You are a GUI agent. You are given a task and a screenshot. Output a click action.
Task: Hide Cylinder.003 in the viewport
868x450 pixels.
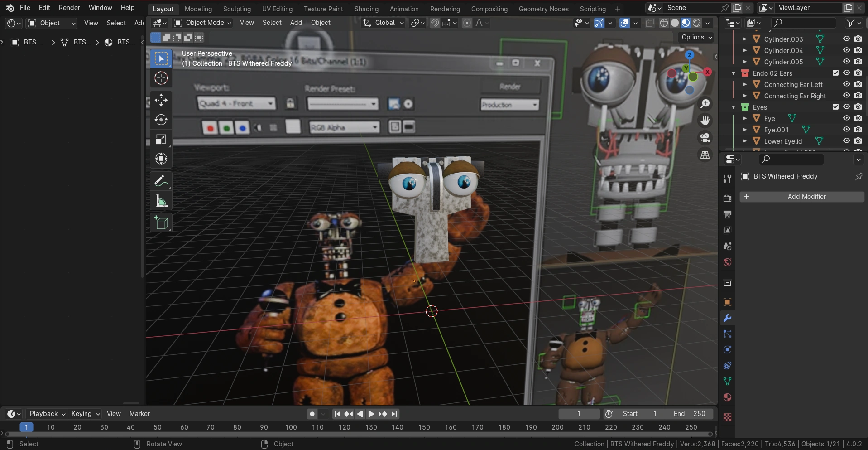point(846,39)
